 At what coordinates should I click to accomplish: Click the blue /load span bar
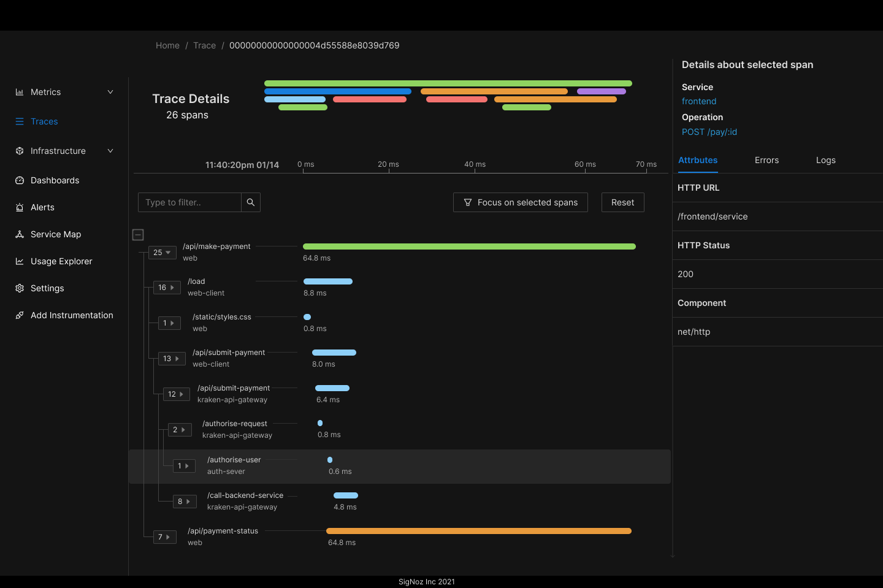(328, 281)
